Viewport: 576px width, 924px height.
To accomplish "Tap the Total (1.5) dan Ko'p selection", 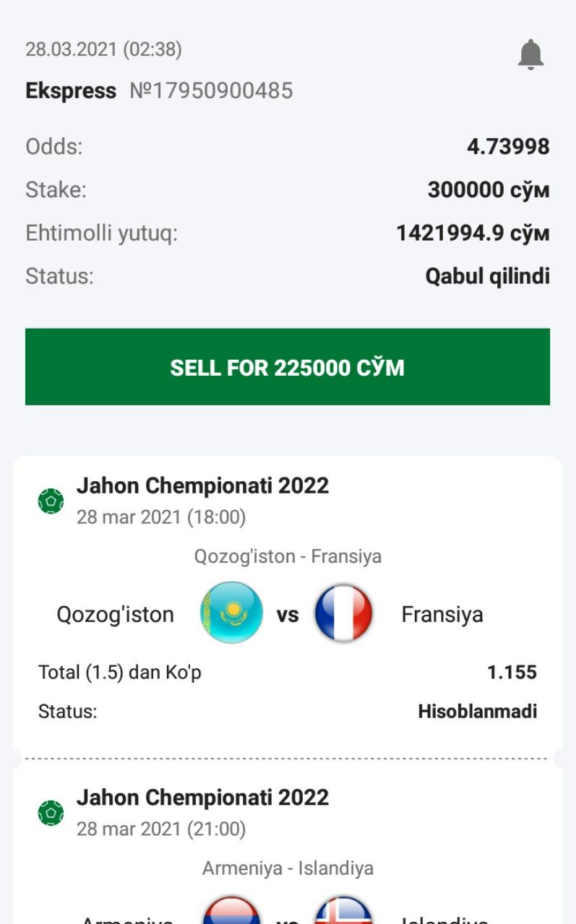I will pyautogui.click(x=120, y=673).
